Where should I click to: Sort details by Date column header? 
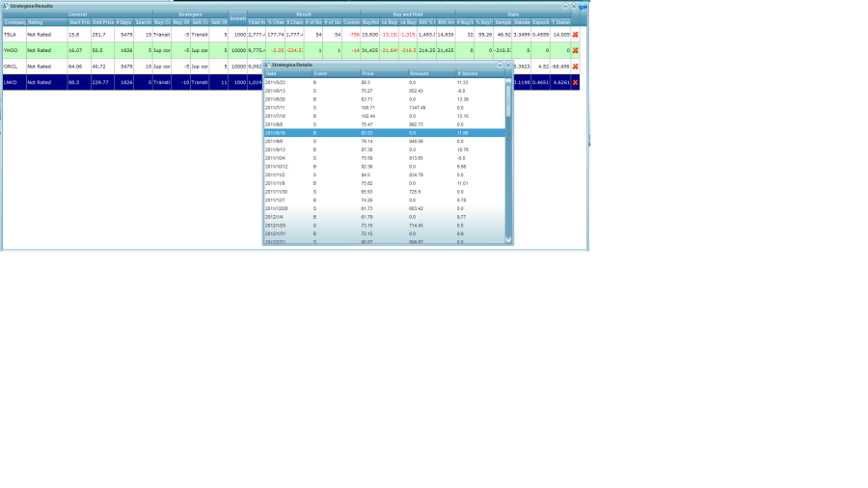point(286,73)
